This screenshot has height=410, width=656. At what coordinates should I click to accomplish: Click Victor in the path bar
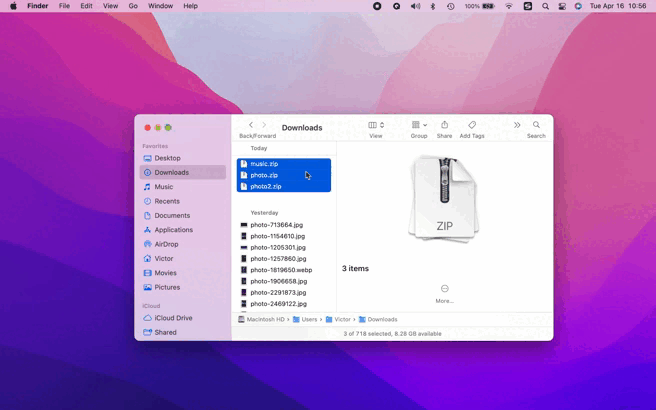tap(338, 320)
